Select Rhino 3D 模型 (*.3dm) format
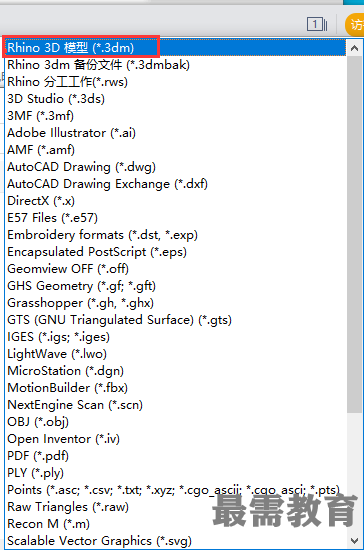This screenshot has width=364, height=550. point(175,48)
